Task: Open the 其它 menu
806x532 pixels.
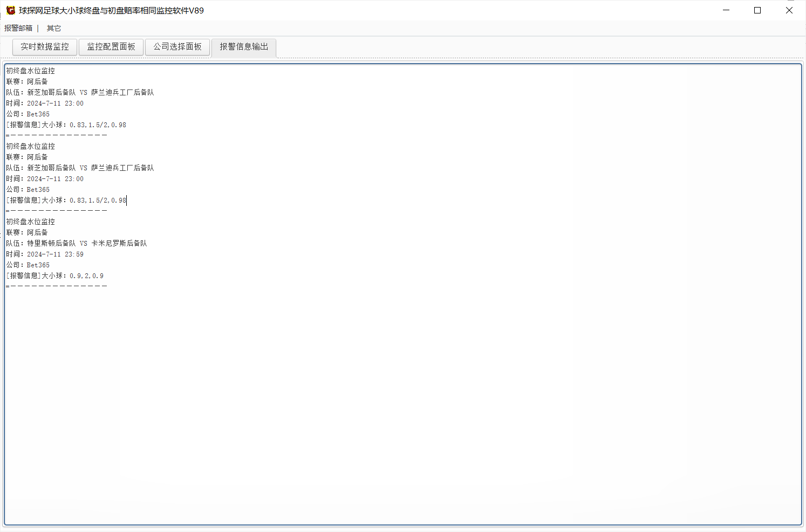Action: [x=54, y=28]
